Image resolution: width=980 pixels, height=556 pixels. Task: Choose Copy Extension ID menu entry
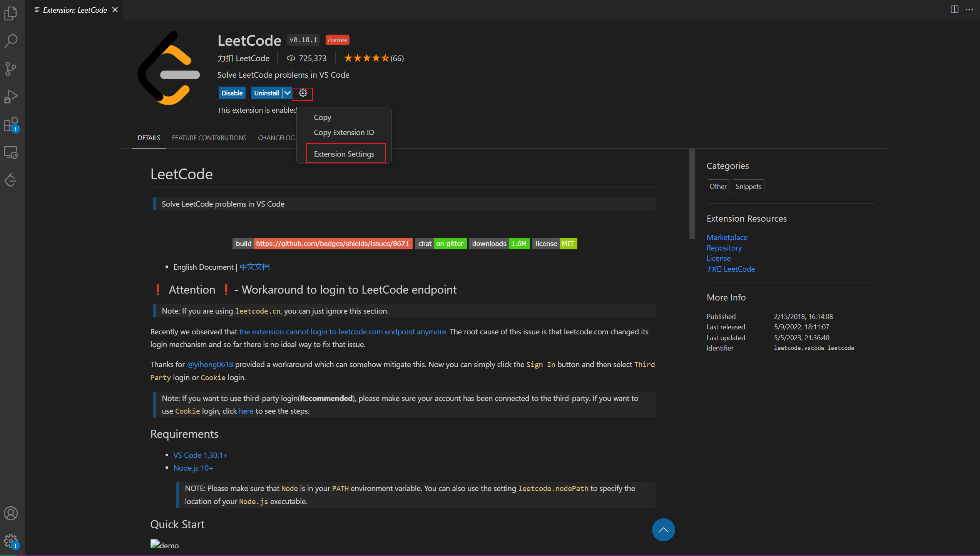pyautogui.click(x=344, y=132)
